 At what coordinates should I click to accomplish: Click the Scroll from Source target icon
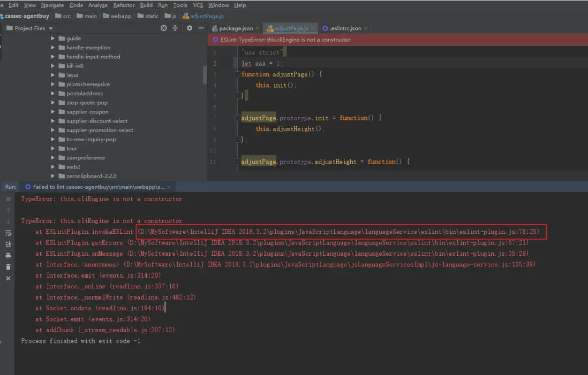(164, 28)
